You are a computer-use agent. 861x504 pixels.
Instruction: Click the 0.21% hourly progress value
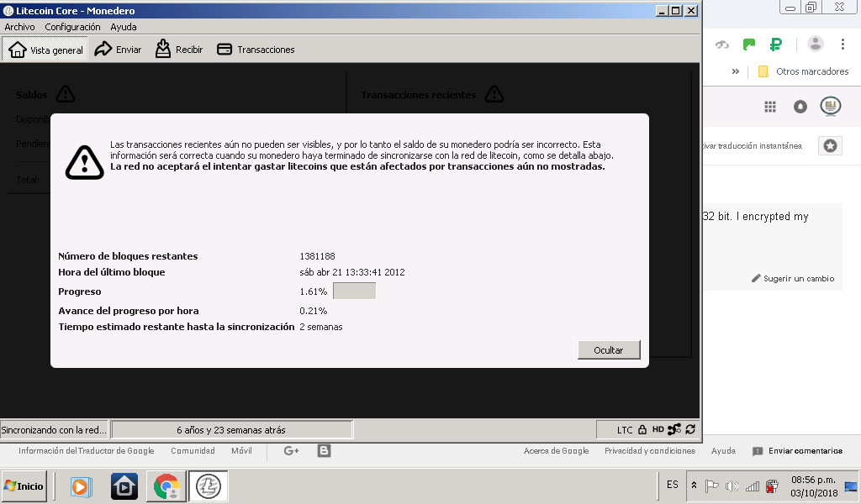(x=314, y=311)
